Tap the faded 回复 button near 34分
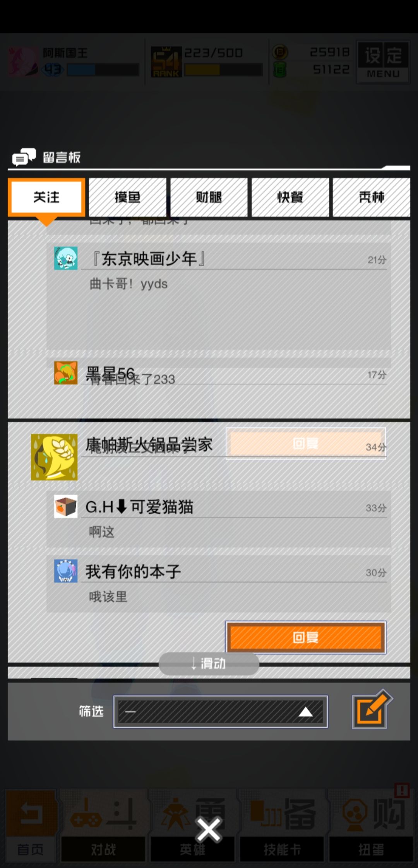Screen dimensions: 418x868 (306, 443)
